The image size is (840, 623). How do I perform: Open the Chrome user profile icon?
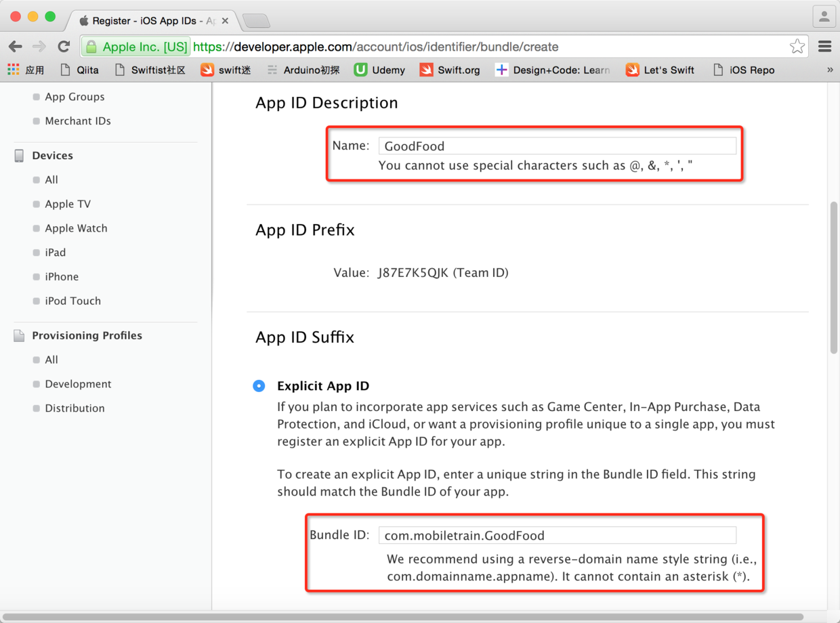pyautogui.click(x=824, y=17)
